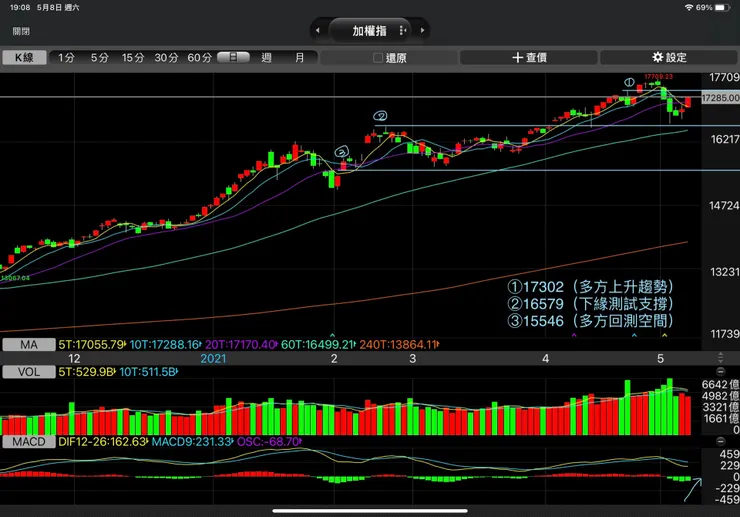Viewport: 740px width, 517px height.
Task: Open the VOL indicator selector
Action: click(x=29, y=372)
